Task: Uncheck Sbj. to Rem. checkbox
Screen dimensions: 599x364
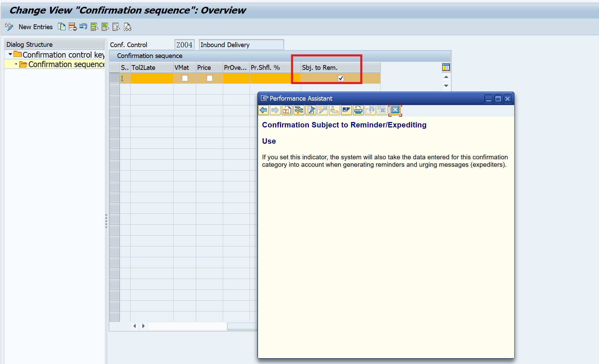Action: point(341,78)
